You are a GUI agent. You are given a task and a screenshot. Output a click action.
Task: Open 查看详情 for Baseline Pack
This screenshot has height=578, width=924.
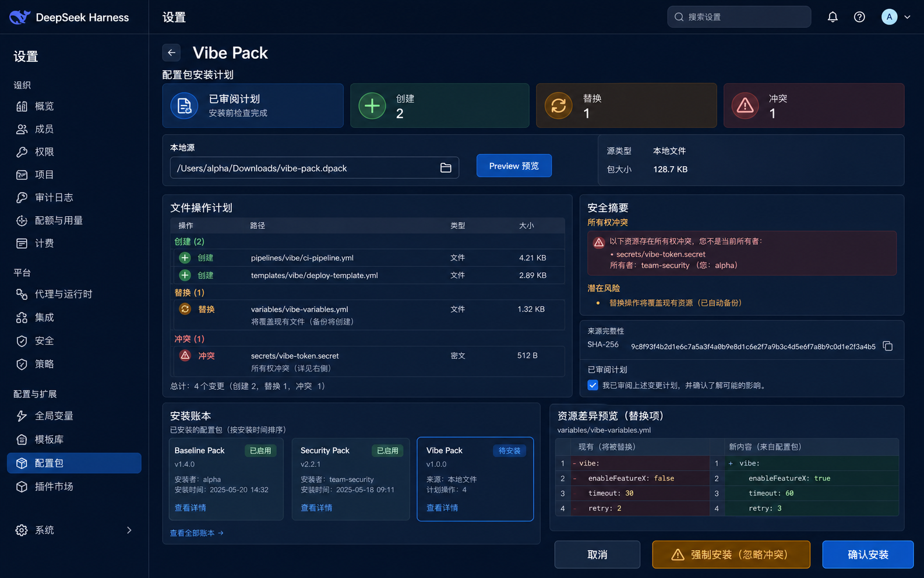[191, 508]
